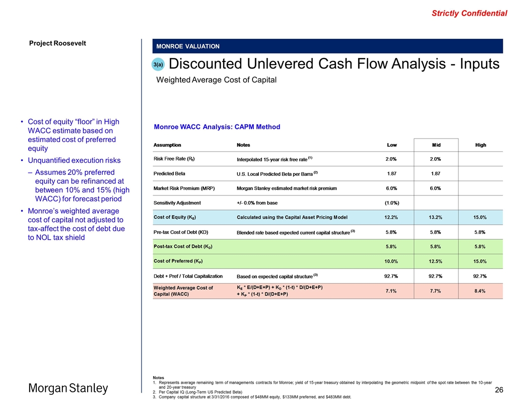Click Based on expected capital structure note

click(x=277, y=276)
